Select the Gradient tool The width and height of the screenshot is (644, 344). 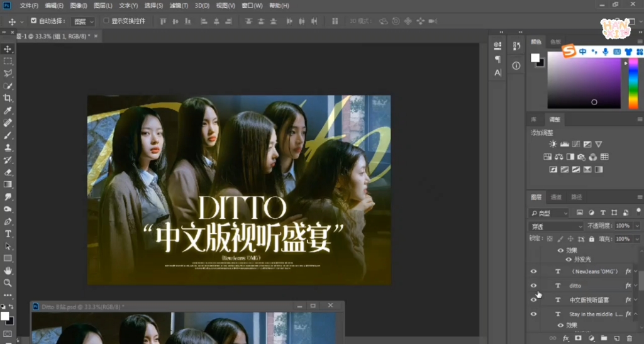(8, 184)
